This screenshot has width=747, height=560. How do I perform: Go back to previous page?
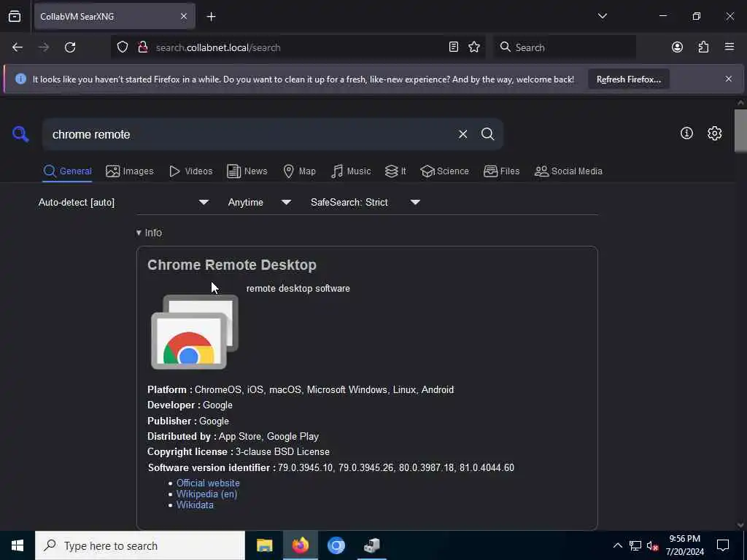(x=18, y=47)
